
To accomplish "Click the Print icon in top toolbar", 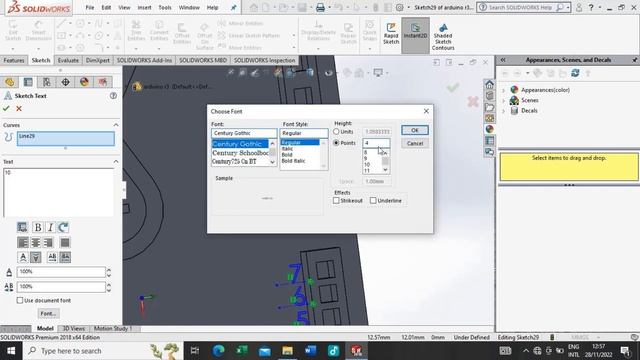I will (x=320, y=7).
